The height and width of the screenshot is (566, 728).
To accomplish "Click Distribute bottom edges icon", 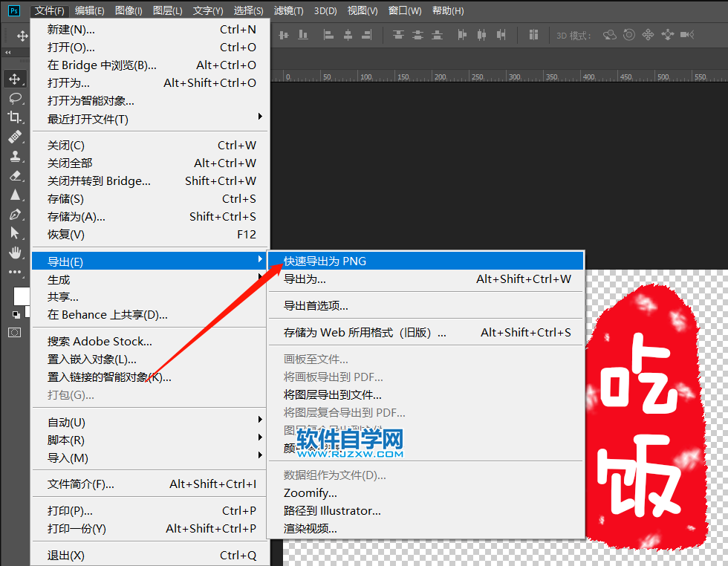I will (437, 35).
